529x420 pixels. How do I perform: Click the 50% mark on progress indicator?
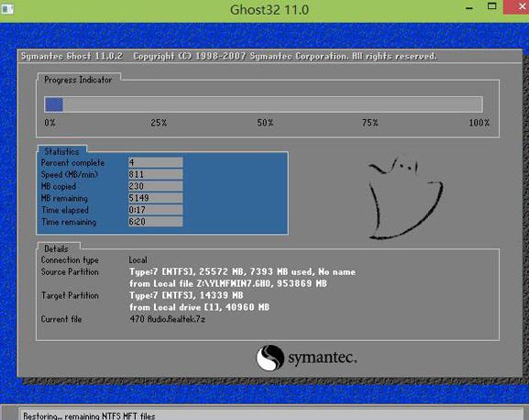[x=265, y=123]
